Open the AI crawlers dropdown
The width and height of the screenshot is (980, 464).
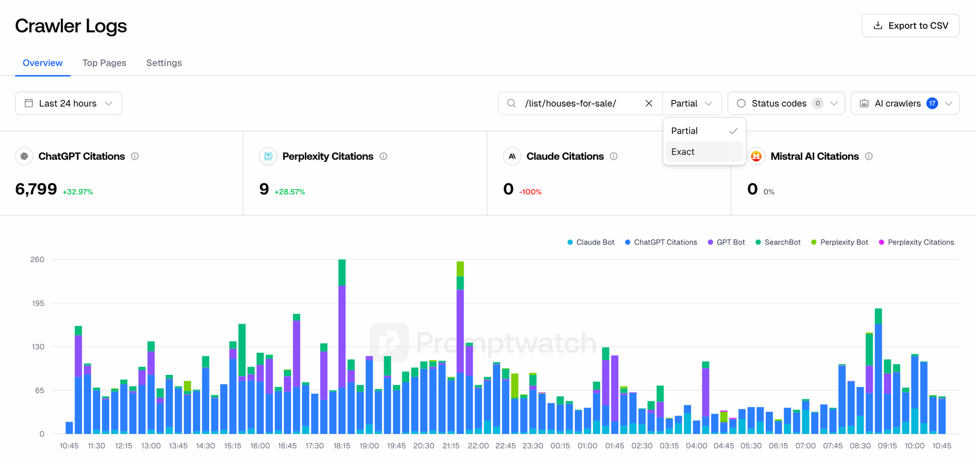(904, 103)
